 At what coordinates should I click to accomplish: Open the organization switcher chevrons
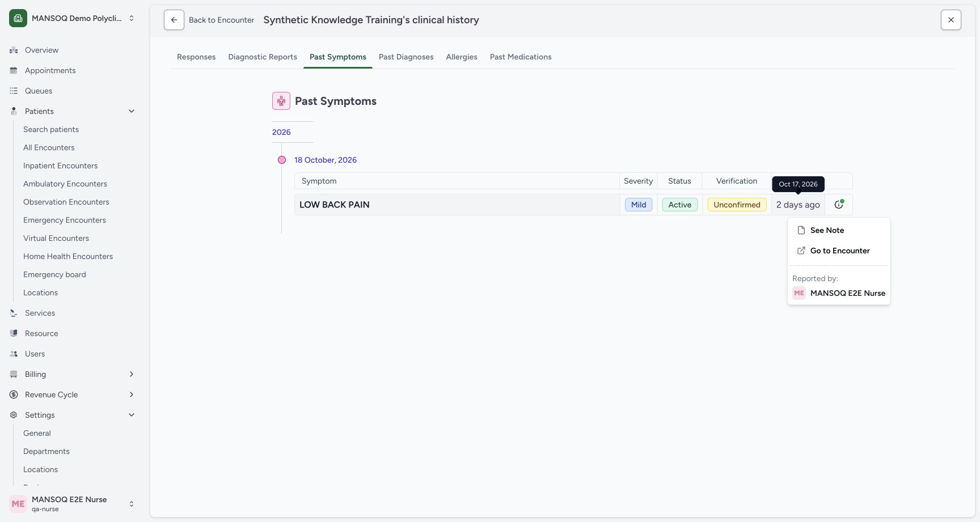click(132, 18)
